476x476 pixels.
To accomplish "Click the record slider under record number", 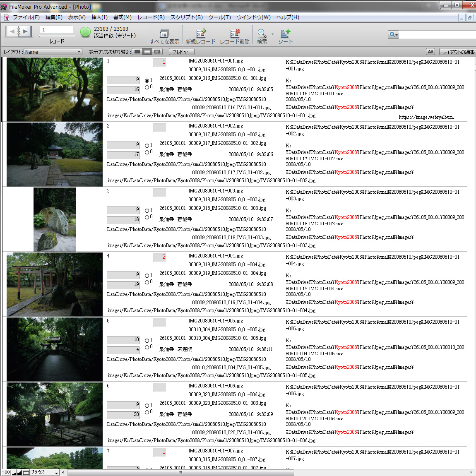I will pos(57,36).
